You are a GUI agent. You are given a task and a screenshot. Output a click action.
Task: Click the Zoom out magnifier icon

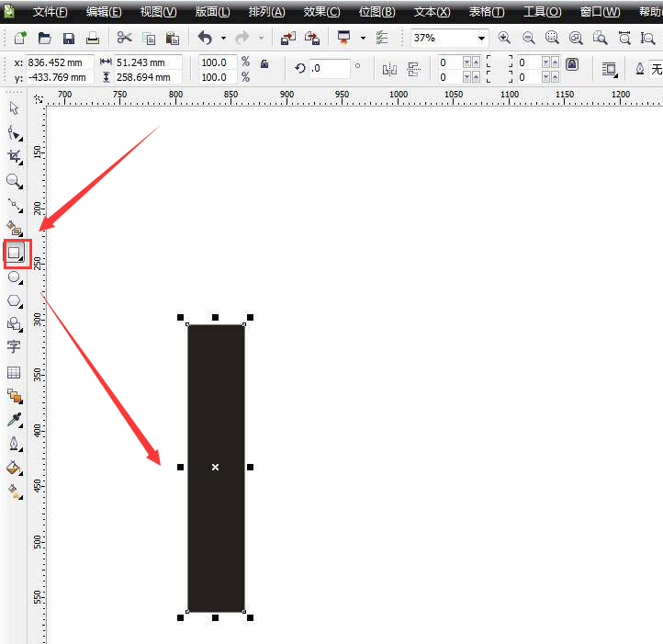[528, 38]
